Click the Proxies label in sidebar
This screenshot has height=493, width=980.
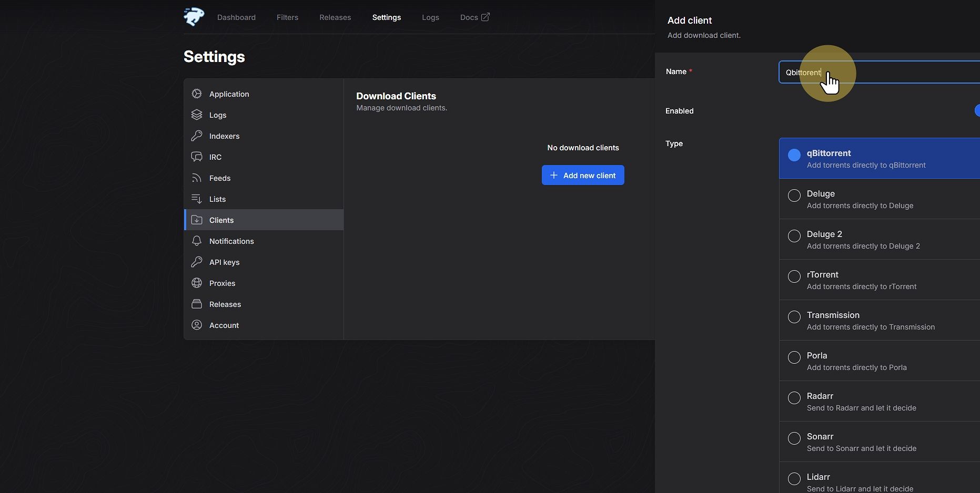tap(222, 283)
